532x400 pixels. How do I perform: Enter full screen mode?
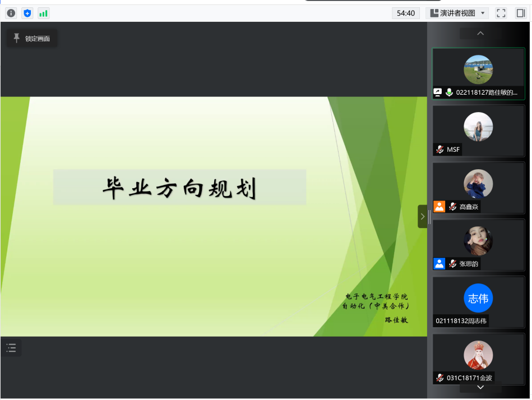coord(501,13)
